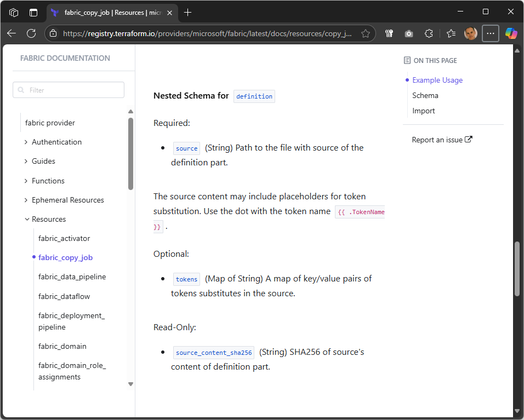Open the browser profile avatar
Viewport: 524px width, 420px height.
(x=470, y=33)
